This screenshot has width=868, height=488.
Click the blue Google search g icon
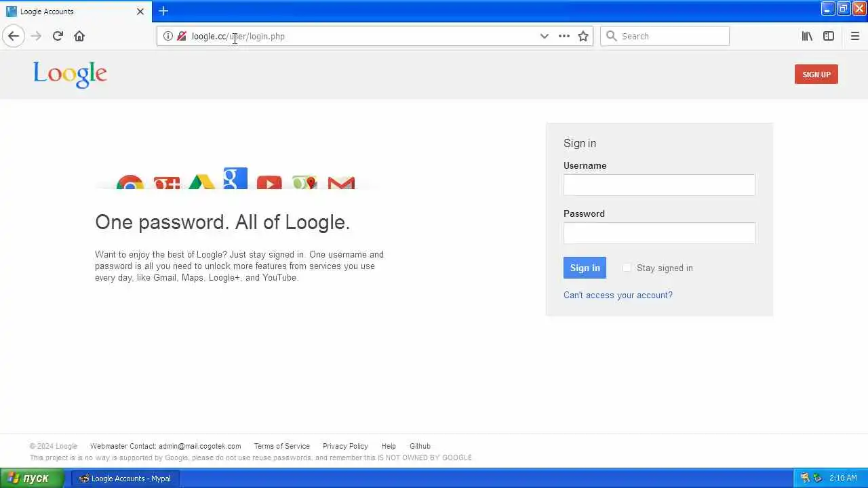pos(235,178)
